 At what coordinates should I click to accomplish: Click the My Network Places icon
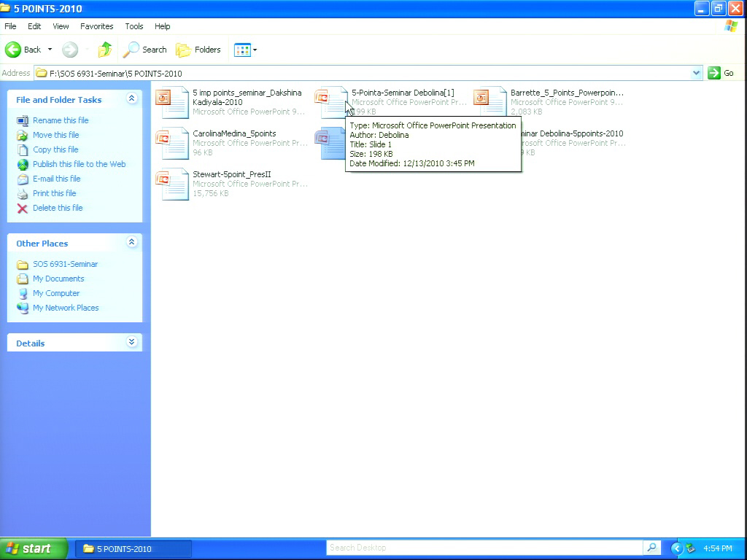[23, 308]
